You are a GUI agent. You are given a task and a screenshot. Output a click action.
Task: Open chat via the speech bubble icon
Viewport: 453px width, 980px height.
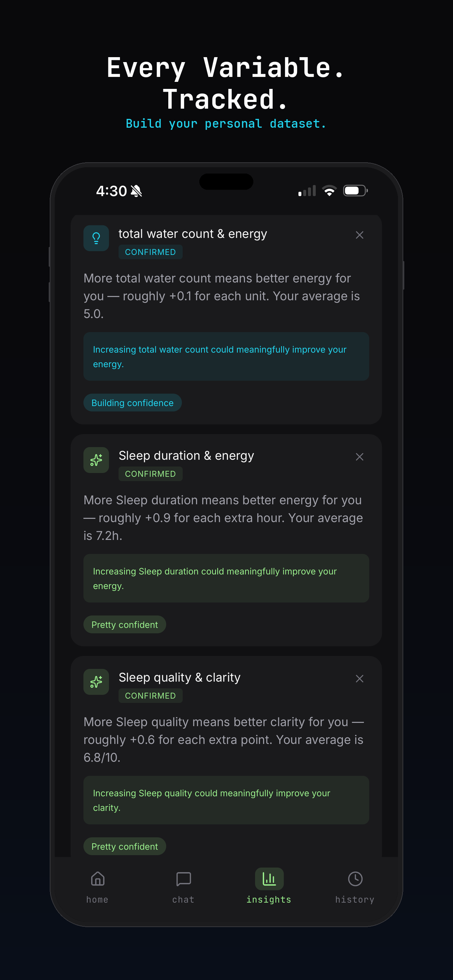coord(183,879)
